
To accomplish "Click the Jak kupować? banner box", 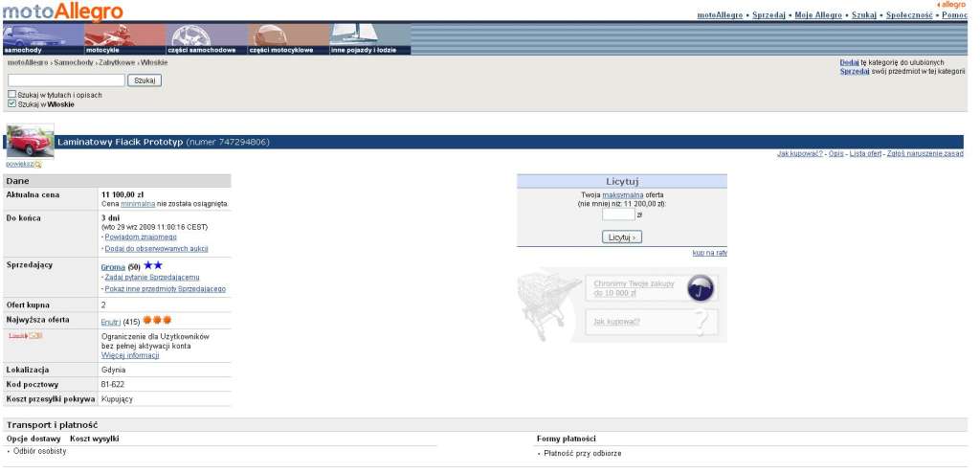I will (x=652, y=322).
